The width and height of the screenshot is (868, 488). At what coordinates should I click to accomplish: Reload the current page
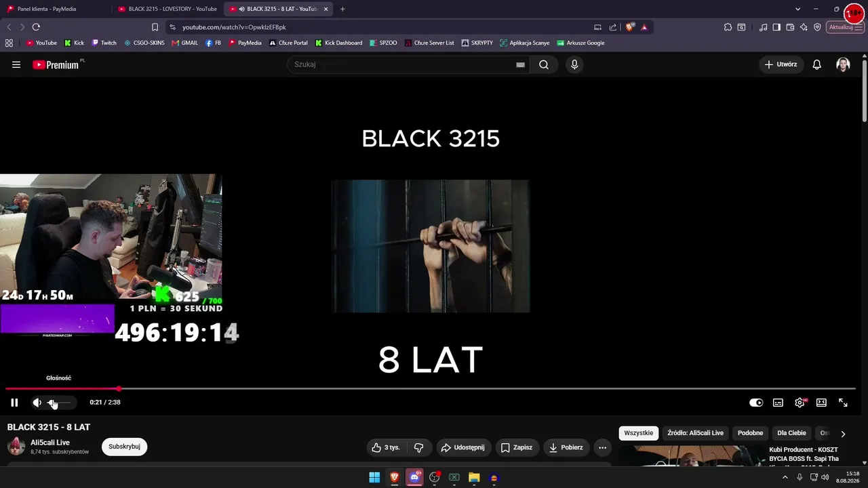tap(36, 27)
